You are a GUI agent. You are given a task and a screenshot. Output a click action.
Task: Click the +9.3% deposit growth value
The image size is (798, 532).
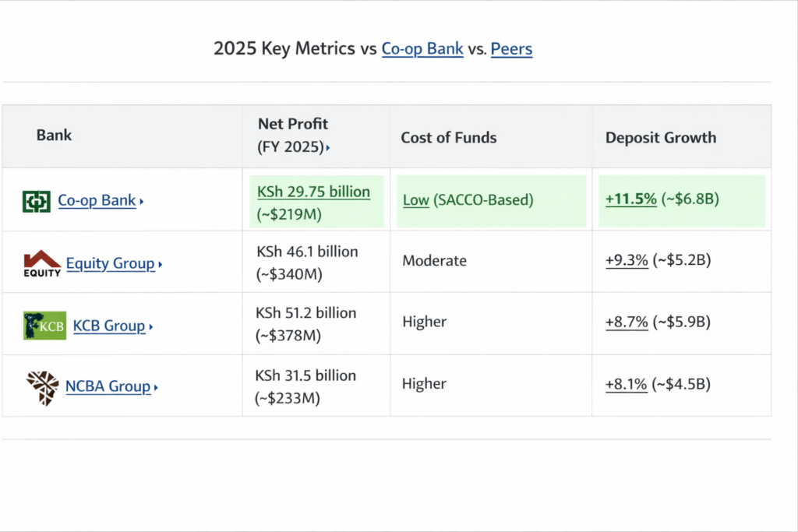click(x=627, y=261)
